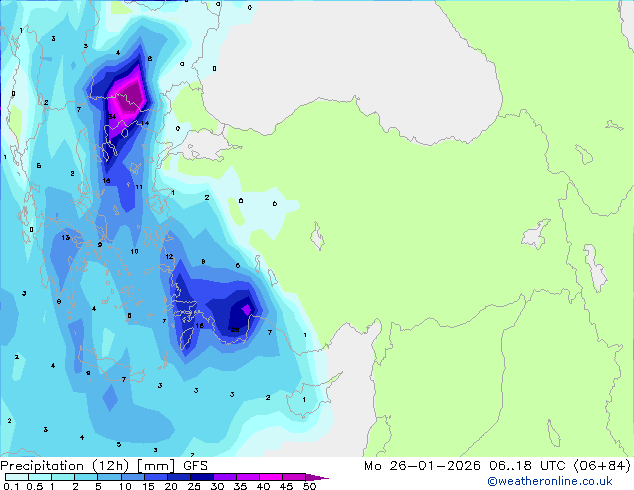Screen dimensions: 634x490
Task: Click the '45' legend label
Action: point(286,486)
